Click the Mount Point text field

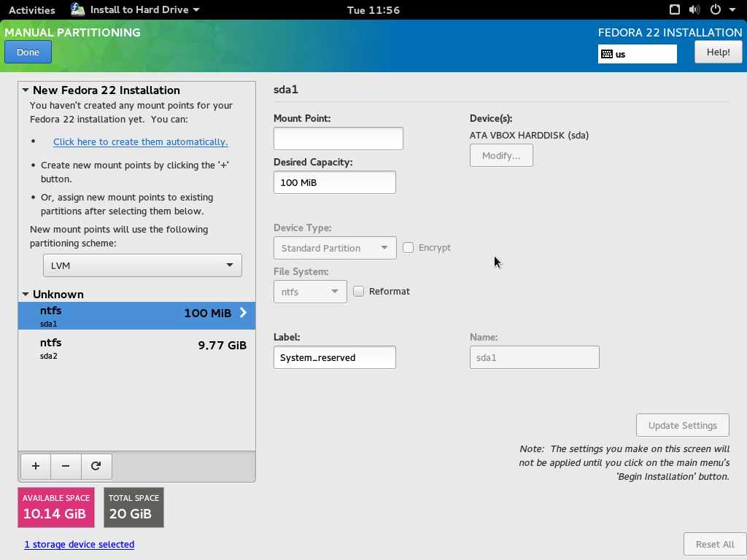pyautogui.click(x=338, y=139)
